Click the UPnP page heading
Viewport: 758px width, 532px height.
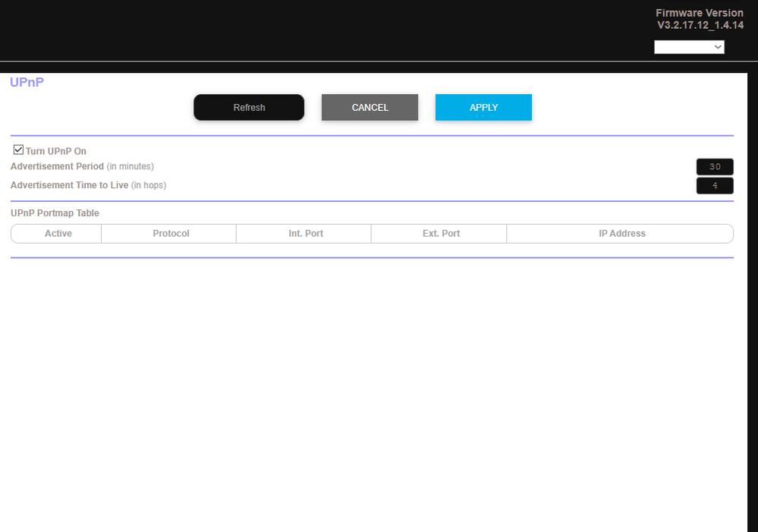(27, 82)
